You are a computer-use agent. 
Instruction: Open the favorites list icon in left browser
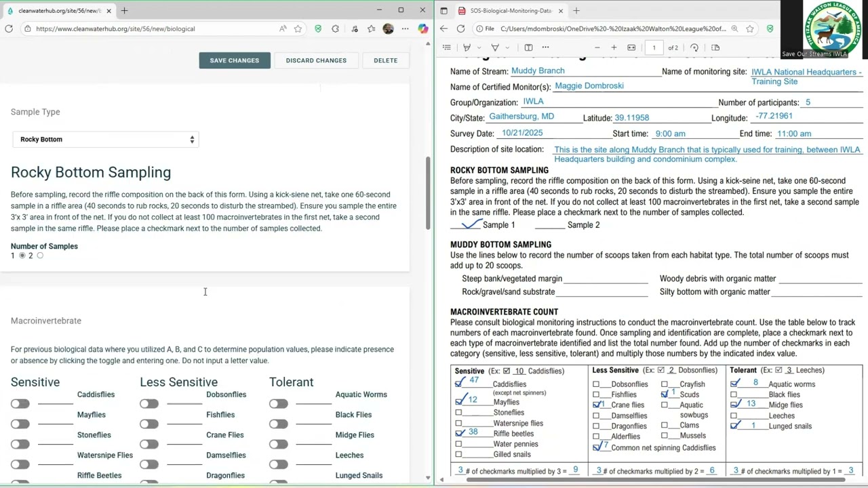tap(371, 28)
